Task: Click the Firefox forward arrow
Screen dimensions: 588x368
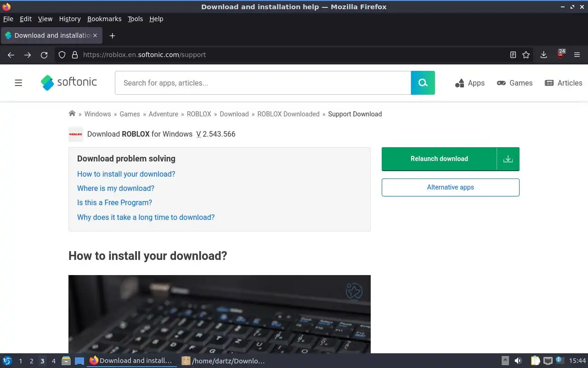Action: pos(28,55)
